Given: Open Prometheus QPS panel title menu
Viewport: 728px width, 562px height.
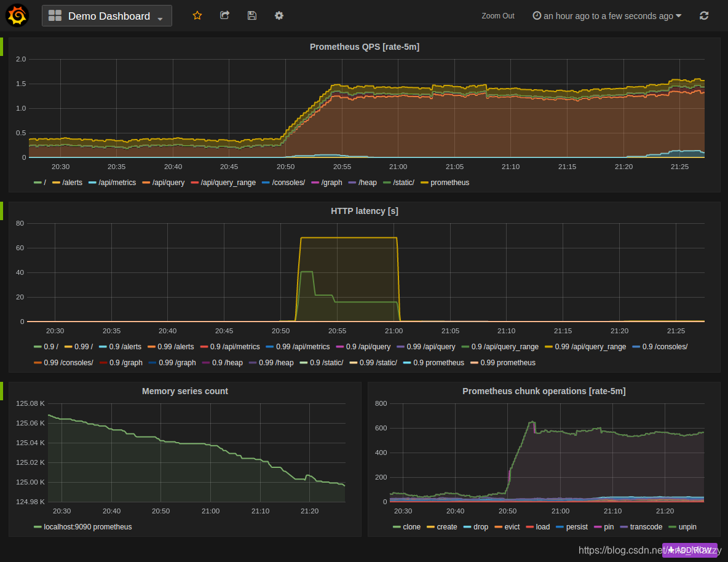Looking at the screenshot, I should click(x=365, y=47).
